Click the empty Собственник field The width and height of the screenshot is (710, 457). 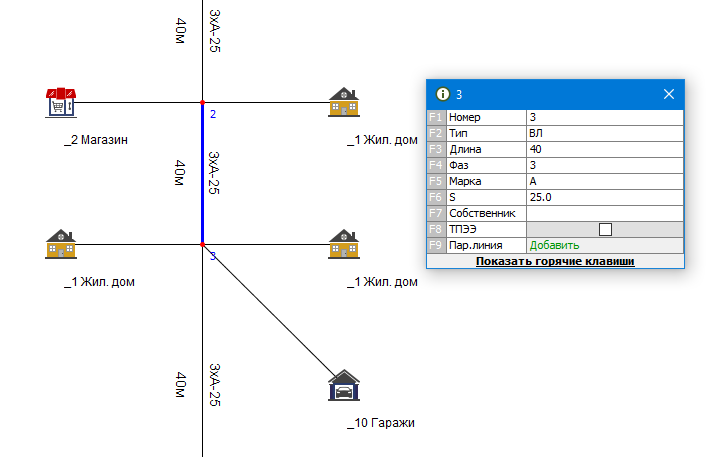(x=605, y=213)
